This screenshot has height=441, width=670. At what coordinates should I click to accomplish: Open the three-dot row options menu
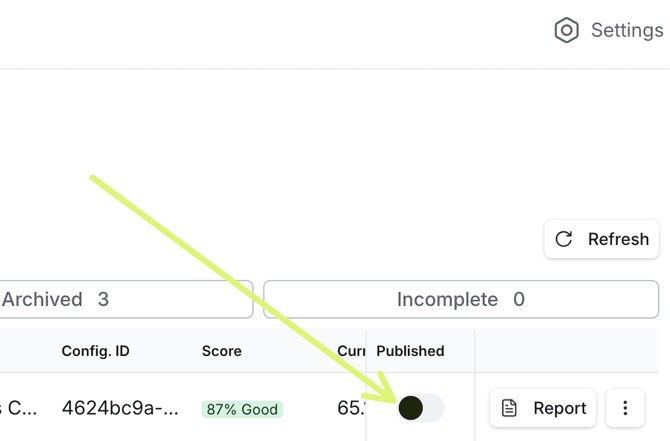click(x=625, y=408)
